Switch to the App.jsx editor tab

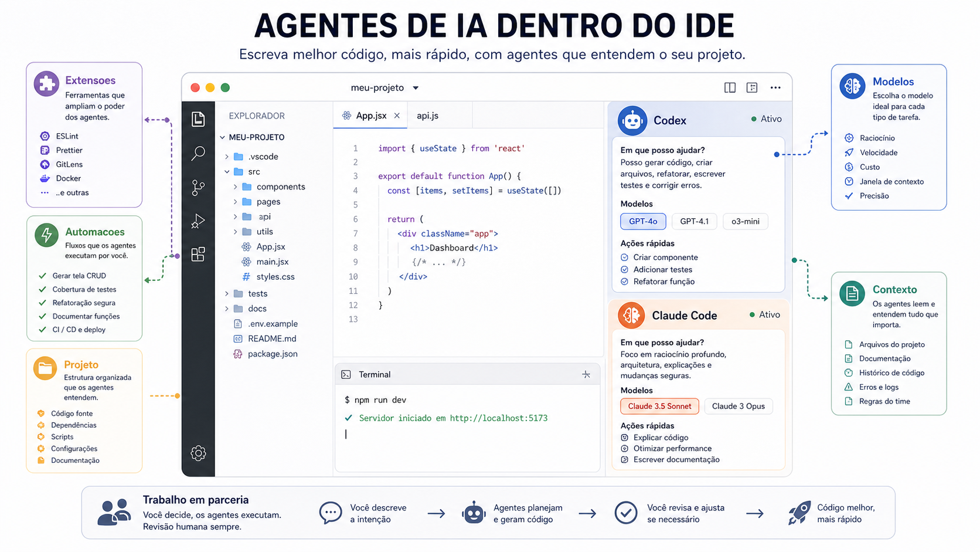pyautogui.click(x=371, y=116)
